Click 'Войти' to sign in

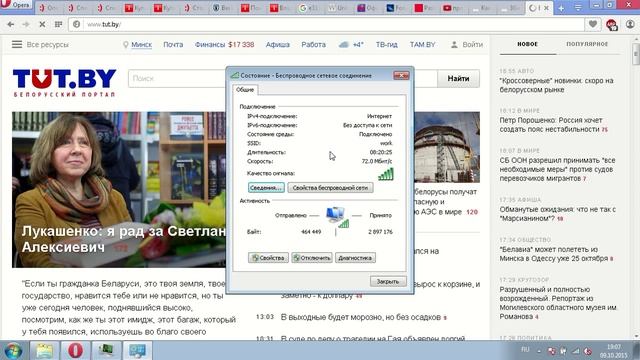coord(467,44)
